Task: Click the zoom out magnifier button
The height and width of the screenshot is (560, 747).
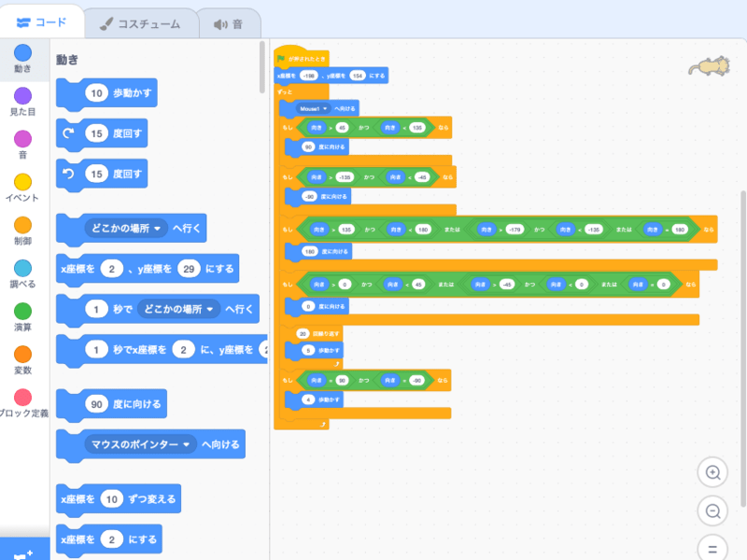Action: tap(712, 511)
